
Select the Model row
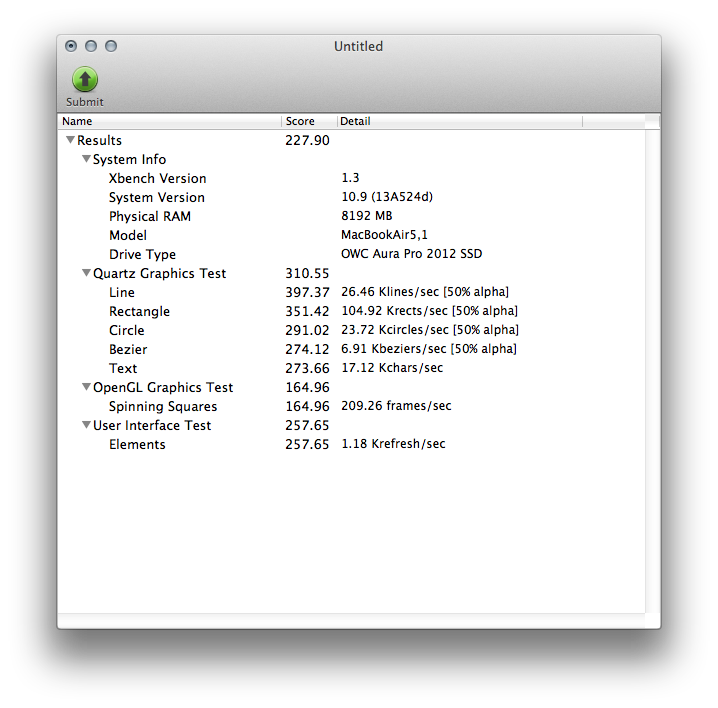click(128, 236)
